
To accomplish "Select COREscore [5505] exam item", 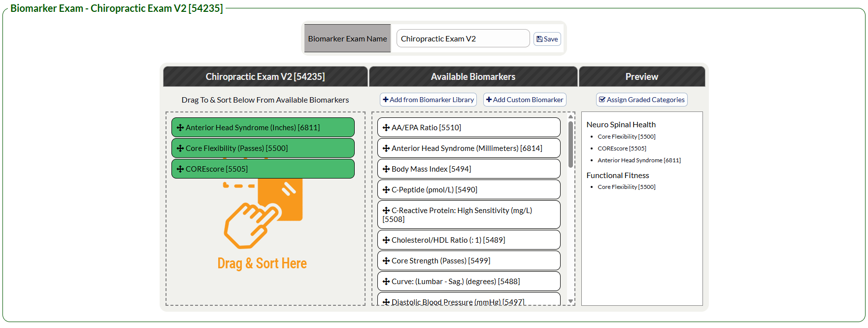I will click(263, 169).
